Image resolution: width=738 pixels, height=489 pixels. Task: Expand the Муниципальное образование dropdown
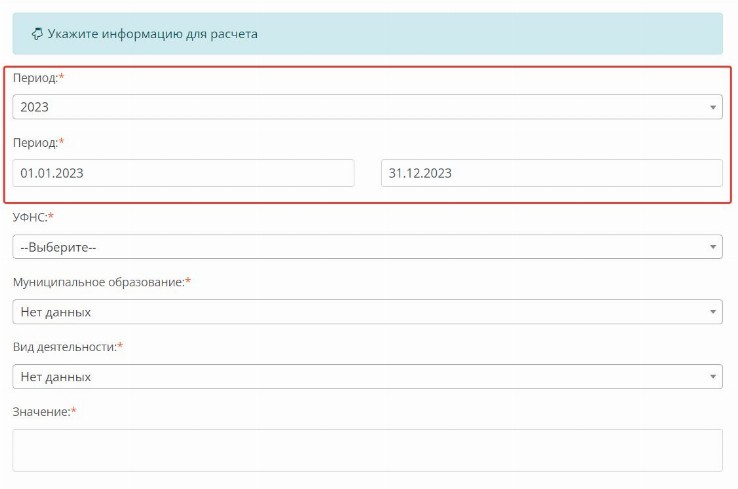(x=360, y=312)
